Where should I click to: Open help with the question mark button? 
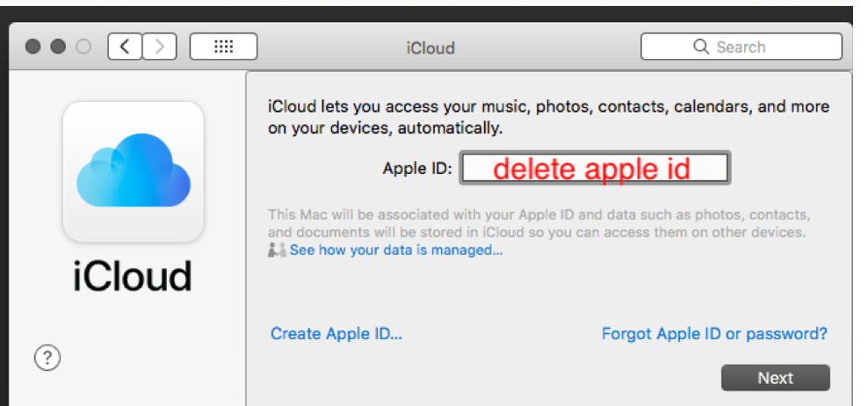[x=47, y=357]
